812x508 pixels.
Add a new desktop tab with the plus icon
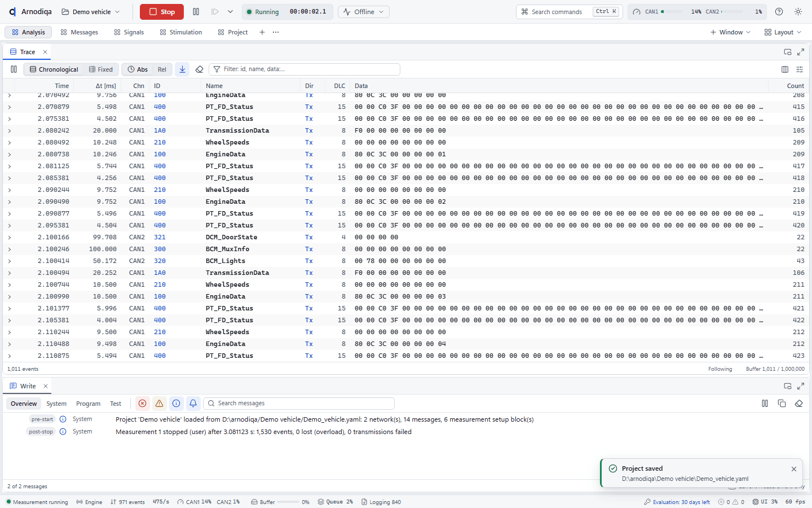click(x=262, y=32)
